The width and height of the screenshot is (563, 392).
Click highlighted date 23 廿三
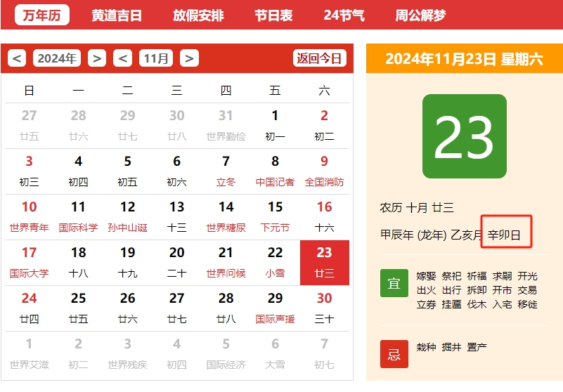point(325,263)
